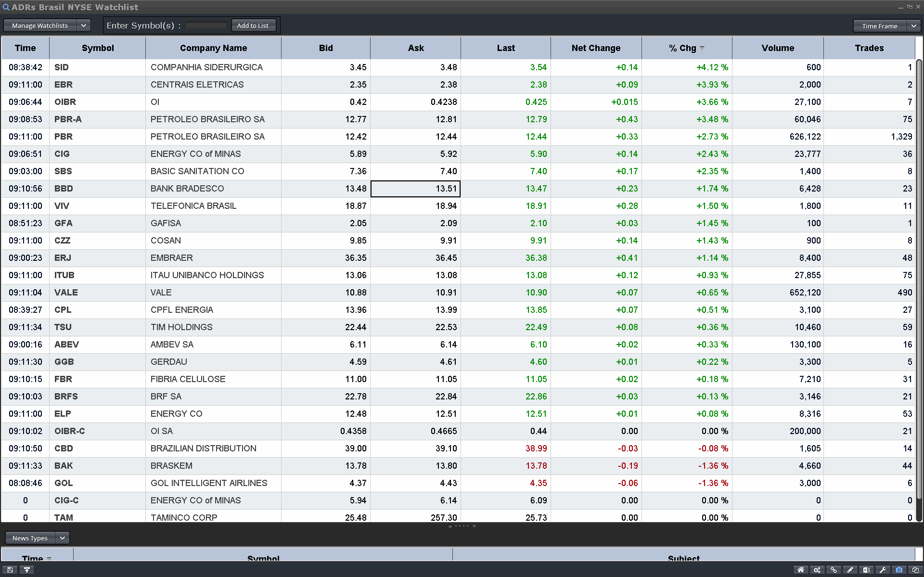Image resolution: width=924 pixels, height=577 pixels.
Task: Export to Excel via spreadsheet icon
Action: 866,570
